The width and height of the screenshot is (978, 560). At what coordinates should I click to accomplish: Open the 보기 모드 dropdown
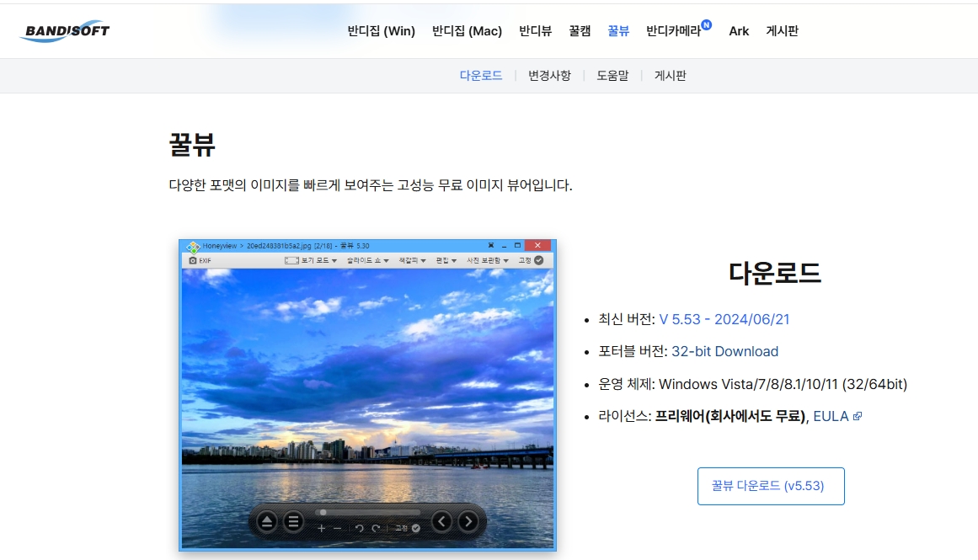point(318,261)
